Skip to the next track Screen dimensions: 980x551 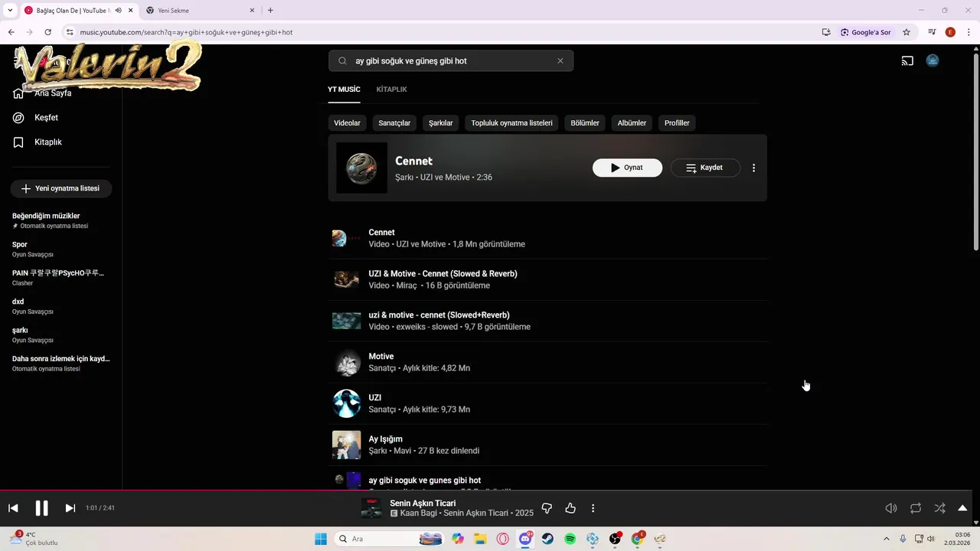(70, 508)
